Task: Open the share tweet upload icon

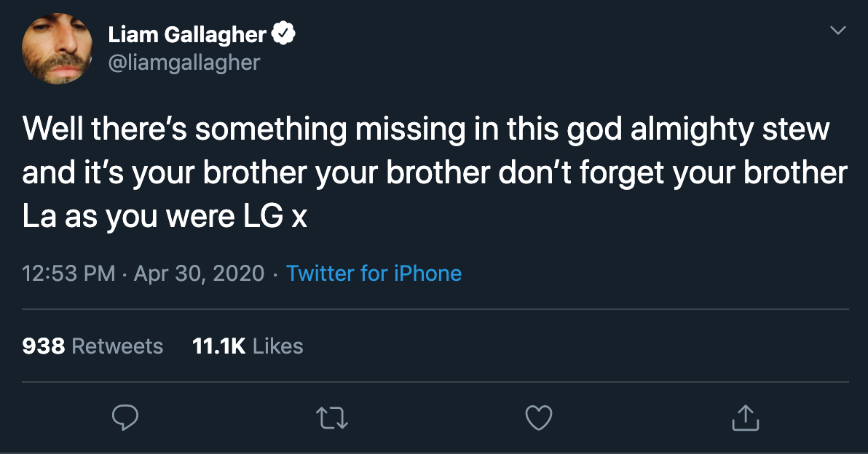Action: pyautogui.click(x=745, y=418)
